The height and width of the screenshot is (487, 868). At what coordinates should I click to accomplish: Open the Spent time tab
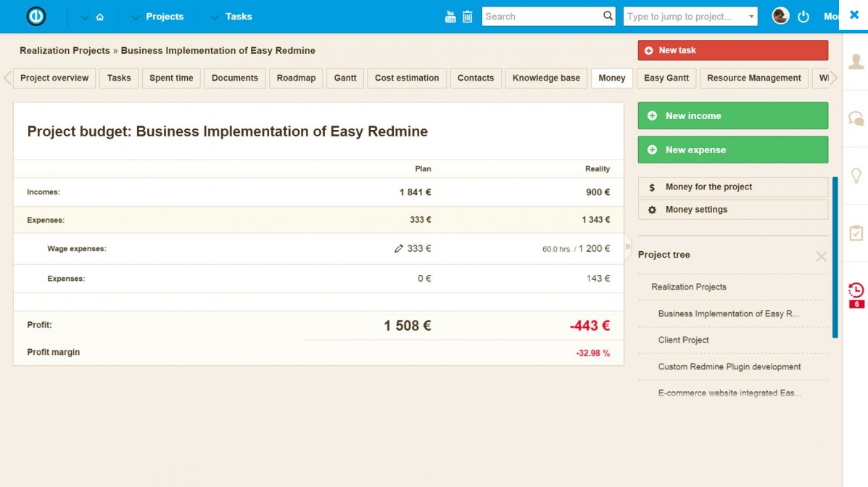tap(171, 78)
